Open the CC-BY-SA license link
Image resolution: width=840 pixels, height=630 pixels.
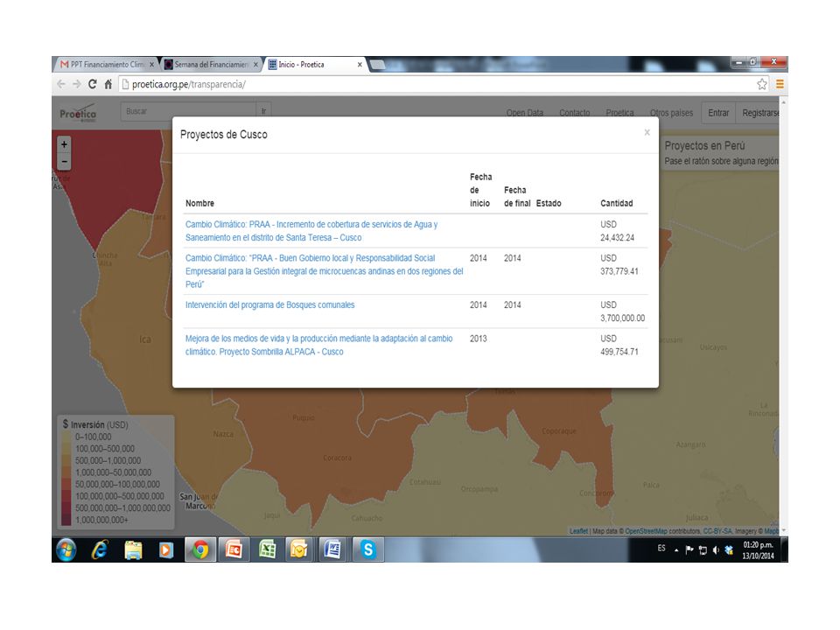coord(717,531)
